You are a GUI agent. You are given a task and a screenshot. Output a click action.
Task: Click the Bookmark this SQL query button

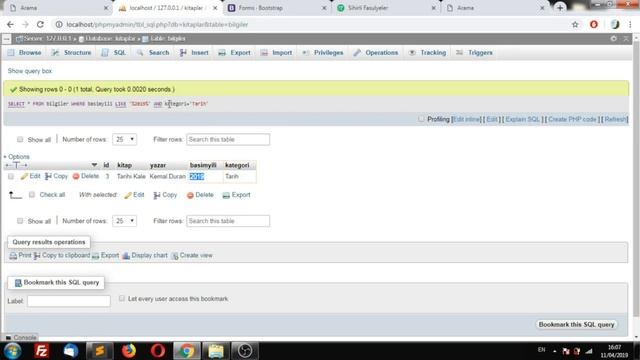(x=576, y=324)
